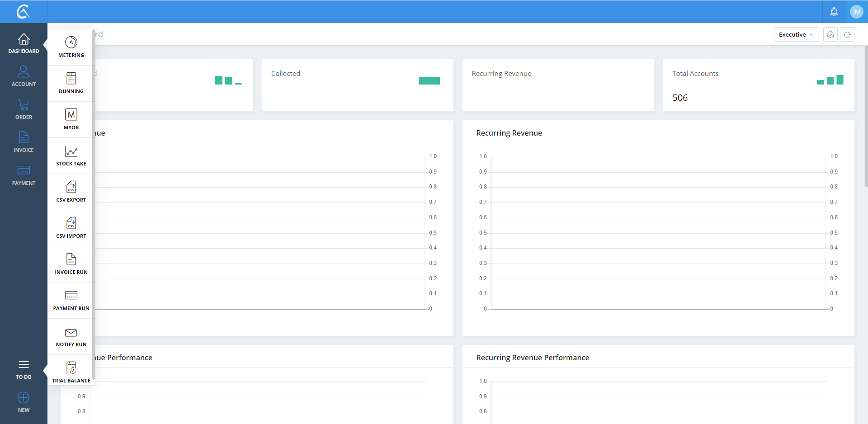The image size is (868, 424).
Task: Expand the Executive dashboard dropdown
Action: tap(796, 35)
